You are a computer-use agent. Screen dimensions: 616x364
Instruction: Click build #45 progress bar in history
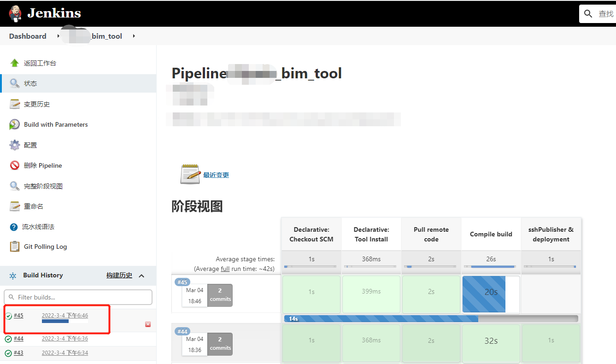pyautogui.click(x=65, y=321)
